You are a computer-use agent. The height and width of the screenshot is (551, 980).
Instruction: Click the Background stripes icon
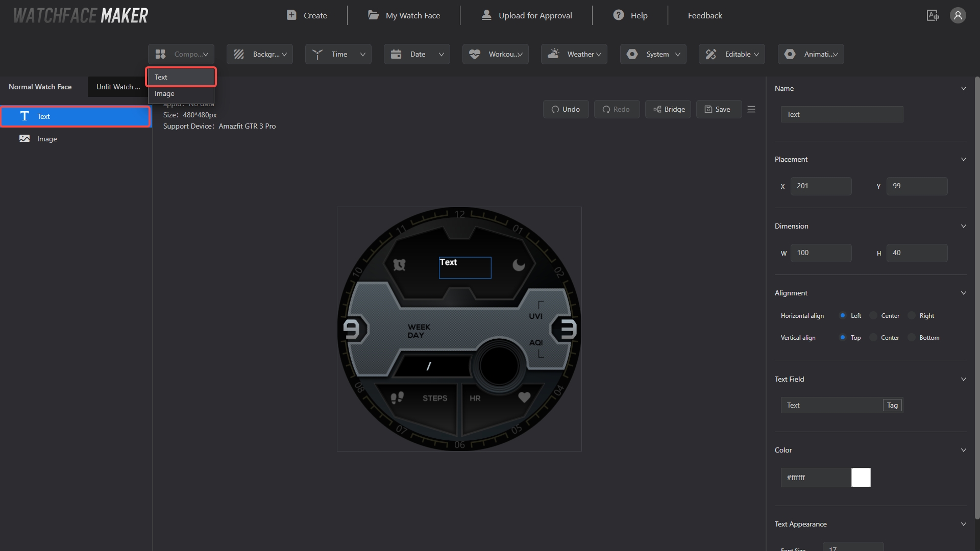point(239,54)
